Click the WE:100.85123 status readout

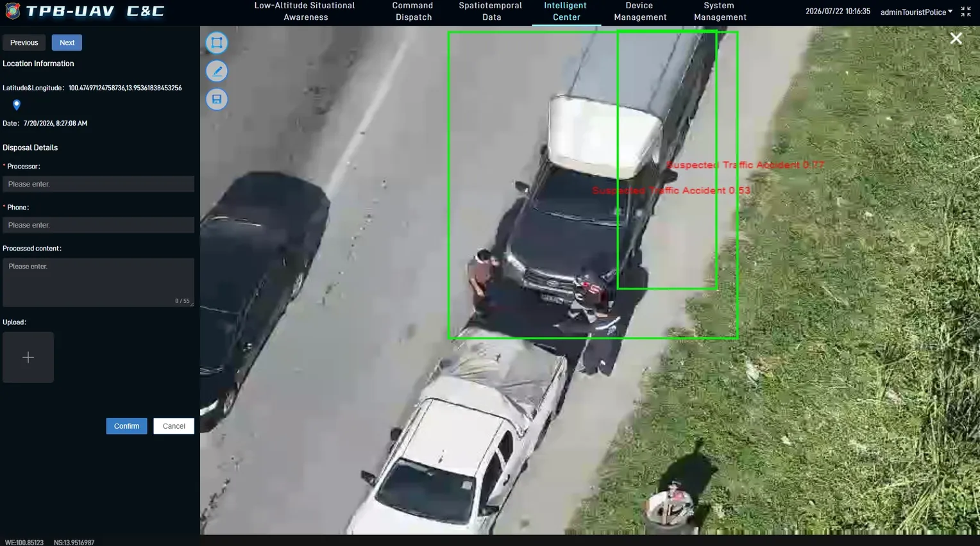coord(24,542)
